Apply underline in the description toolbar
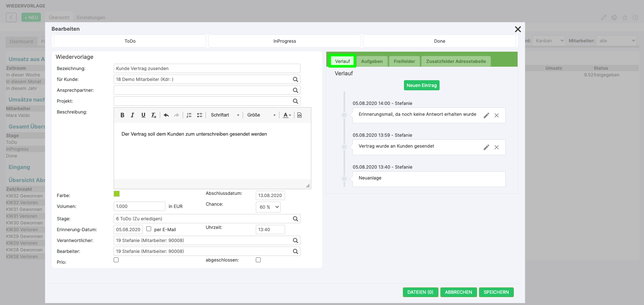The width and height of the screenshot is (644, 305). 143,115
